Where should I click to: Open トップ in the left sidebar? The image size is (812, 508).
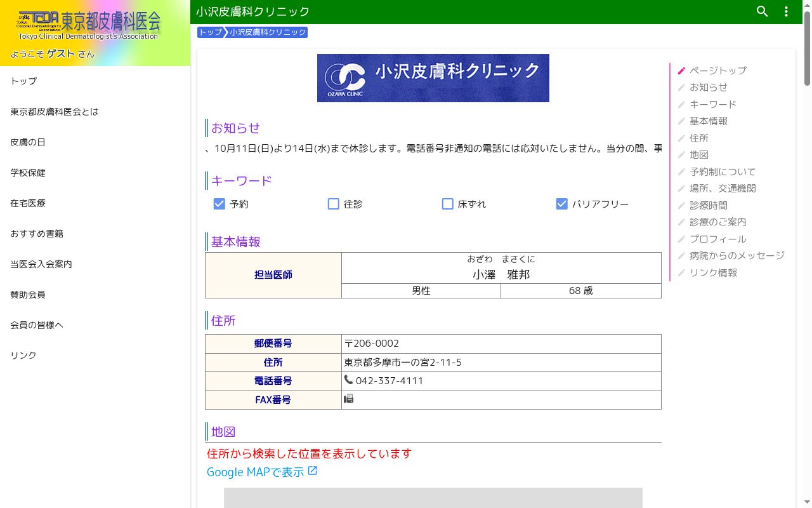(x=95, y=81)
